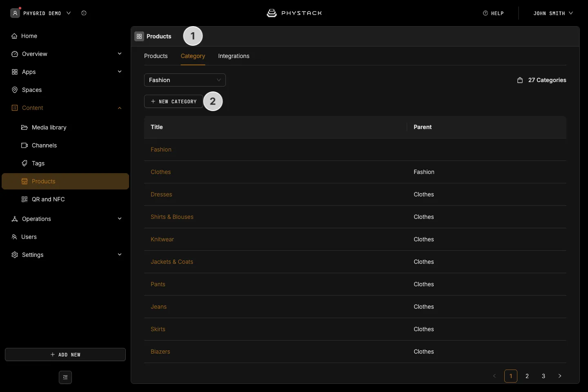The image size is (588, 392).
Task: Click the New Category button
Action: (x=174, y=101)
